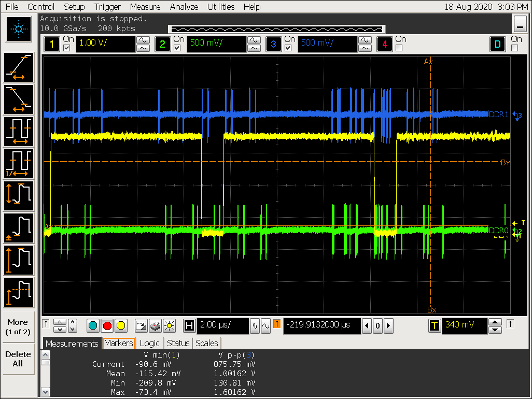The height and width of the screenshot is (399, 532).
Task: Click the channel 2 green number button
Action: pyautogui.click(x=162, y=44)
